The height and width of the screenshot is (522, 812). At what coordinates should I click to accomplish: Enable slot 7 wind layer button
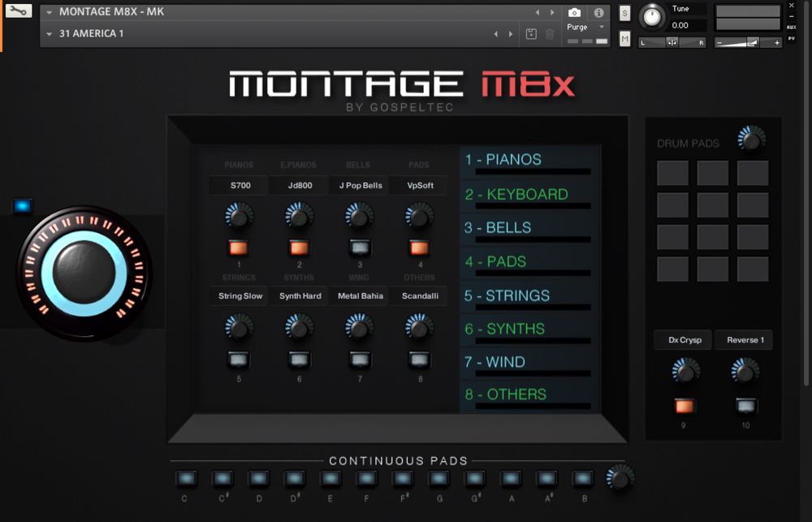[360, 360]
